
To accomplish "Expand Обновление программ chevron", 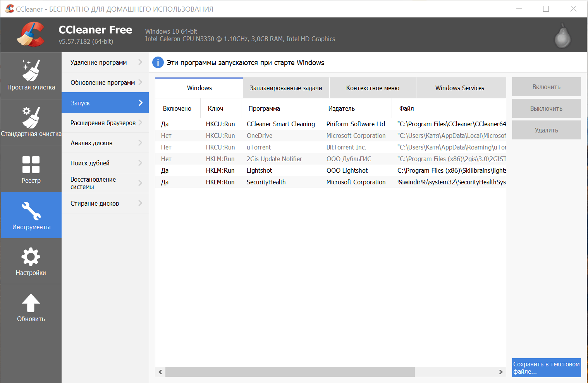I will pyautogui.click(x=140, y=82).
